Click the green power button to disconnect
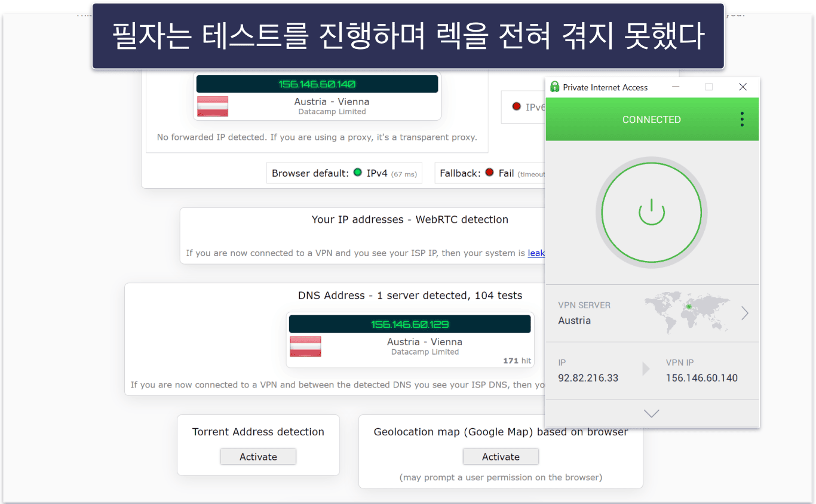816x504 pixels. tap(652, 213)
